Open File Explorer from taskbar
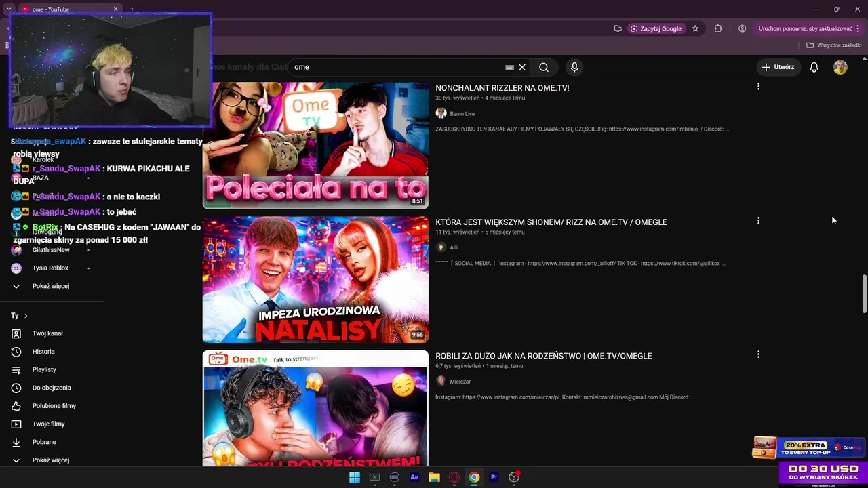The height and width of the screenshot is (488, 868). pos(434,477)
